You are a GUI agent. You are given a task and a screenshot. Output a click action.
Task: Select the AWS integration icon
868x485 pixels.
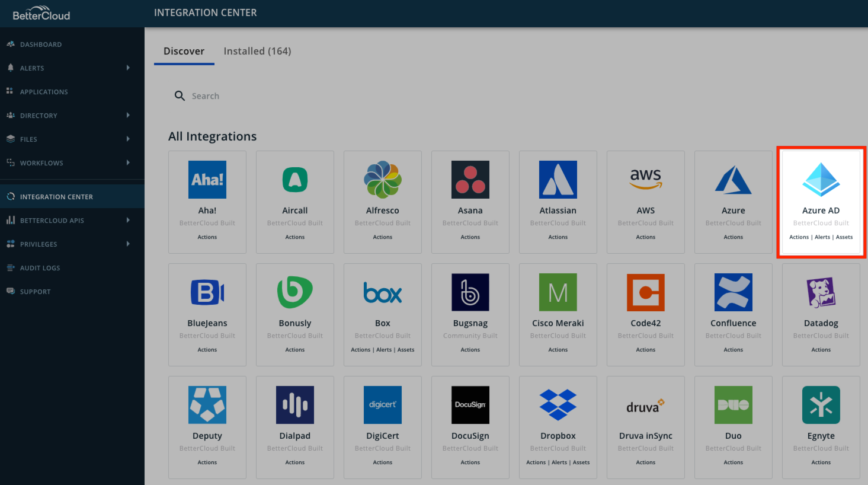click(x=645, y=180)
